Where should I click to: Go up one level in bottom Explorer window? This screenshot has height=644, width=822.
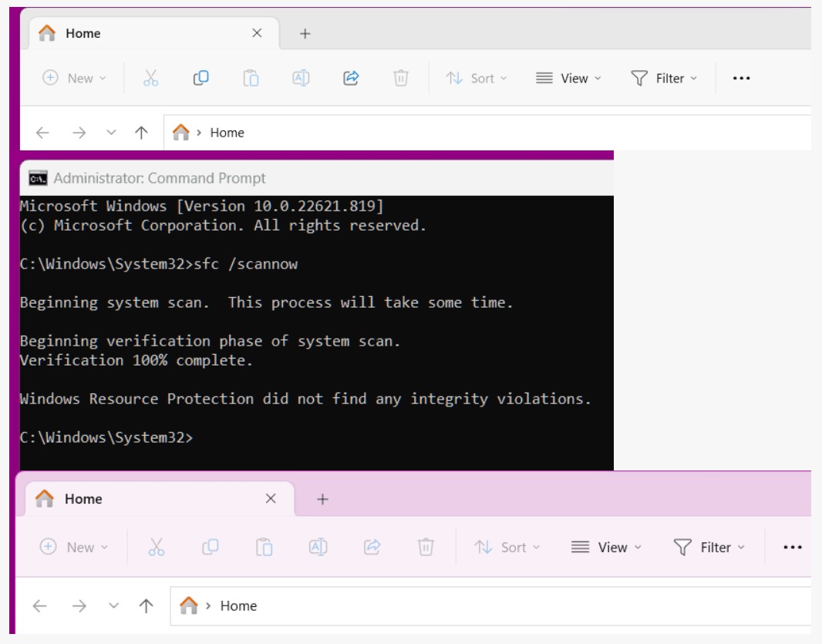pos(147,606)
